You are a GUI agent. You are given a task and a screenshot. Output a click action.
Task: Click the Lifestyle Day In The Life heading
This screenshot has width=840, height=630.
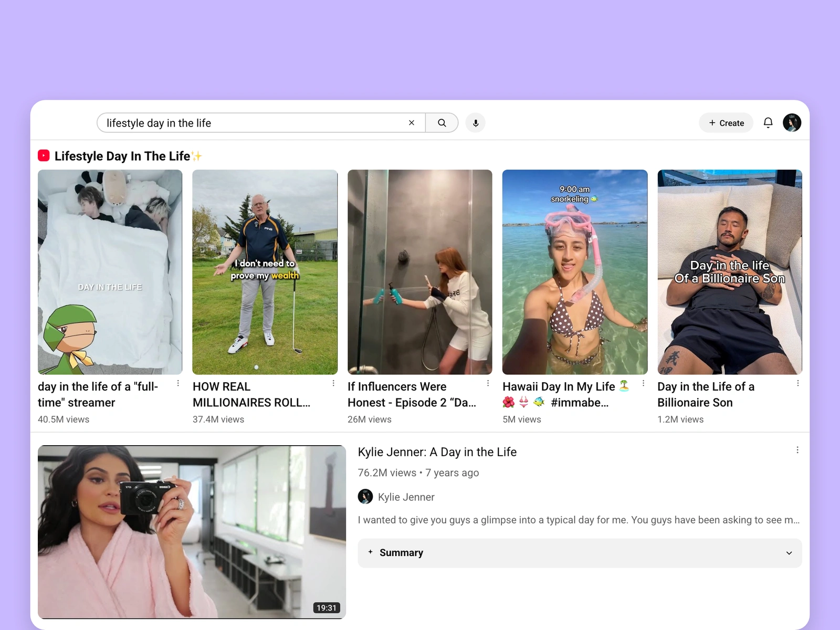click(x=128, y=156)
